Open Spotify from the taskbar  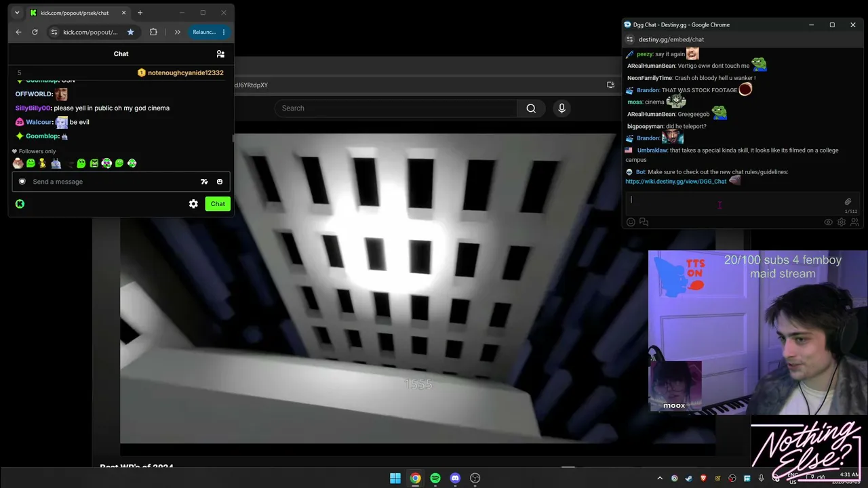435,479
